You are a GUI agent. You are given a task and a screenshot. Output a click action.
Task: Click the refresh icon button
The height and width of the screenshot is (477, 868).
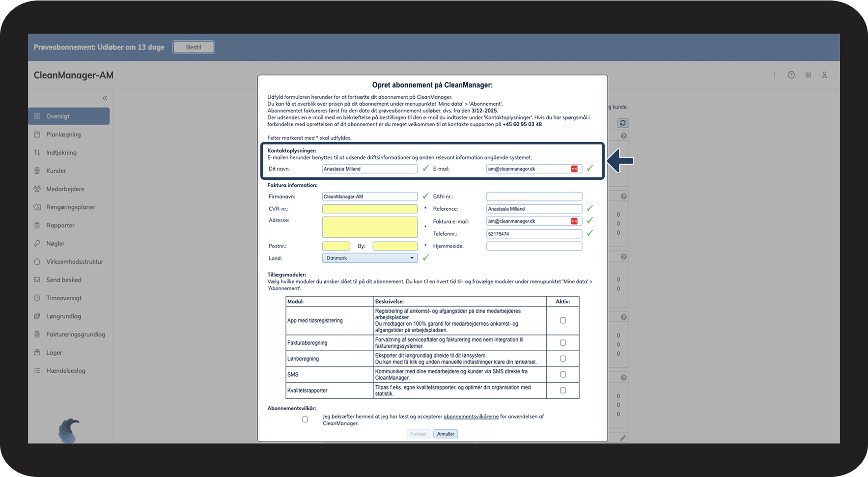pyautogui.click(x=623, y=123)
